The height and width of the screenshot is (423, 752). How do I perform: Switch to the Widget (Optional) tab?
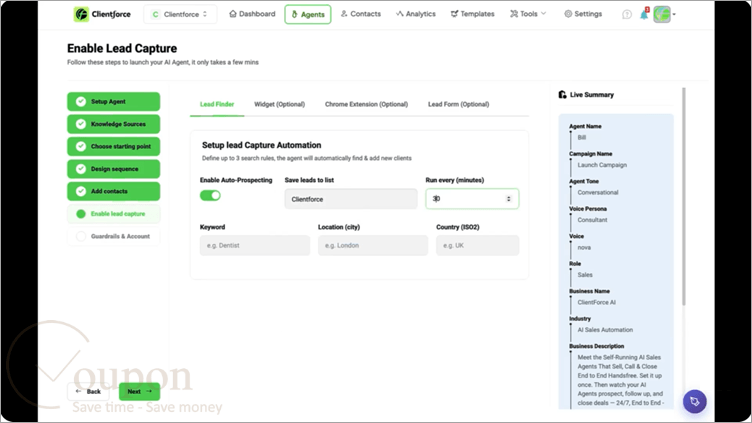(280, 105)
